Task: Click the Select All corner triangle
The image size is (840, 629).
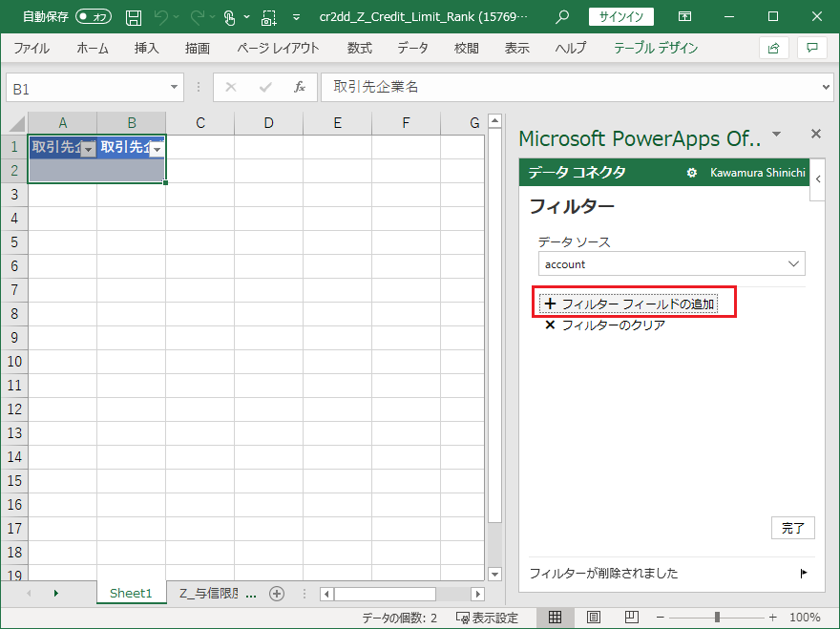Action: (x=16, y=123)
